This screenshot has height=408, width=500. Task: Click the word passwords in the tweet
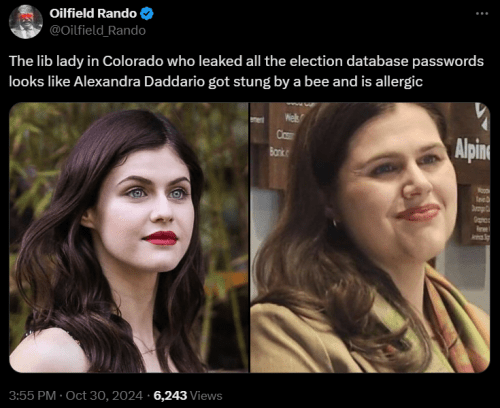click(448, 61)
